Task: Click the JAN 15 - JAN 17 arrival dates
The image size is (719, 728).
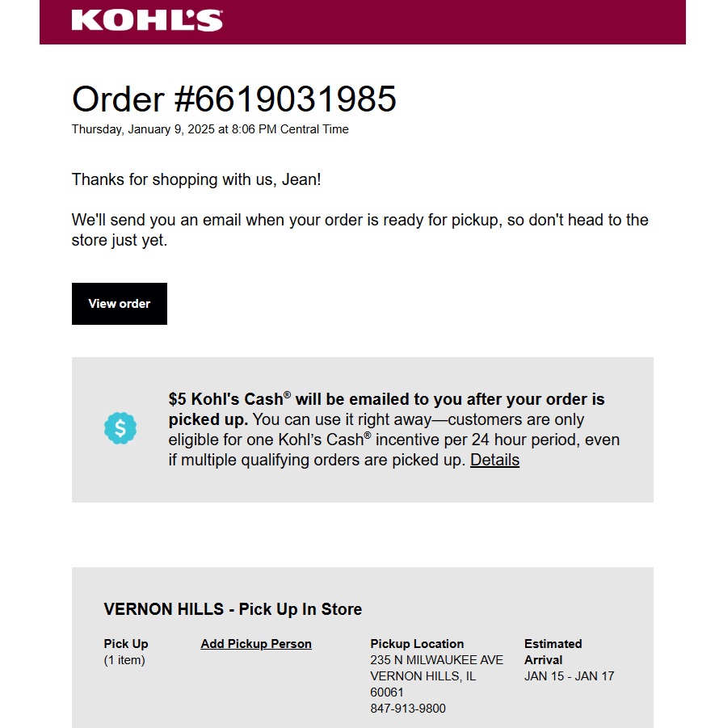Action: tap(569, 676)
